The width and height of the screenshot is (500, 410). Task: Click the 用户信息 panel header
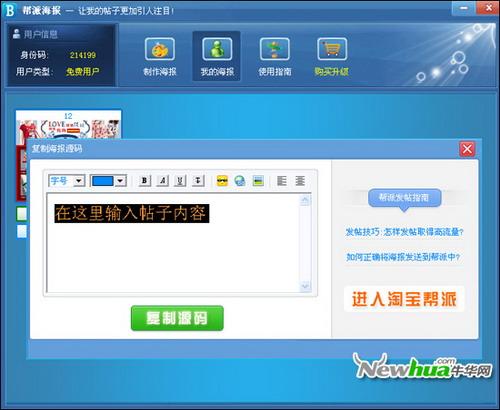click(35, 34)
